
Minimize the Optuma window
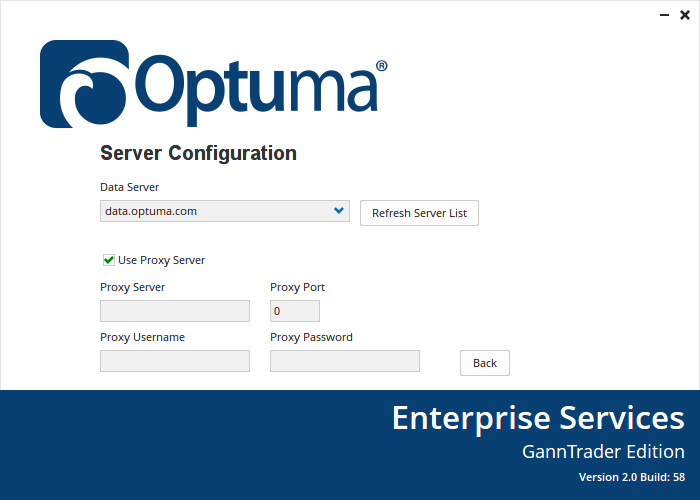pyautogui.click(x=664, y=15)
